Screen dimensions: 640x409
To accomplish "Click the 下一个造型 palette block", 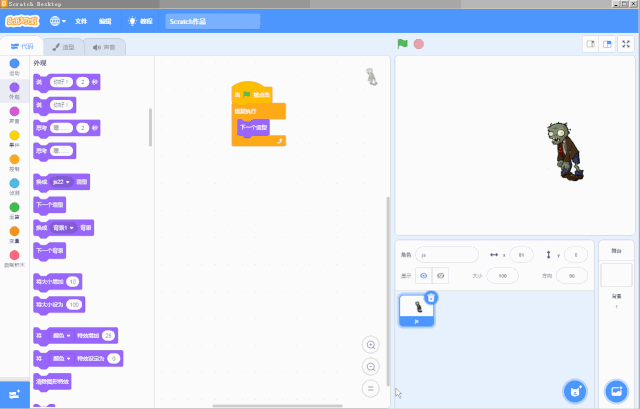I will (50, 205).
